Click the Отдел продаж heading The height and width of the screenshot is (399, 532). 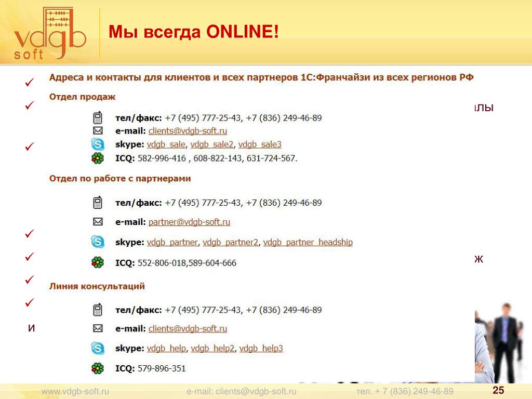(x=83, y=97)
